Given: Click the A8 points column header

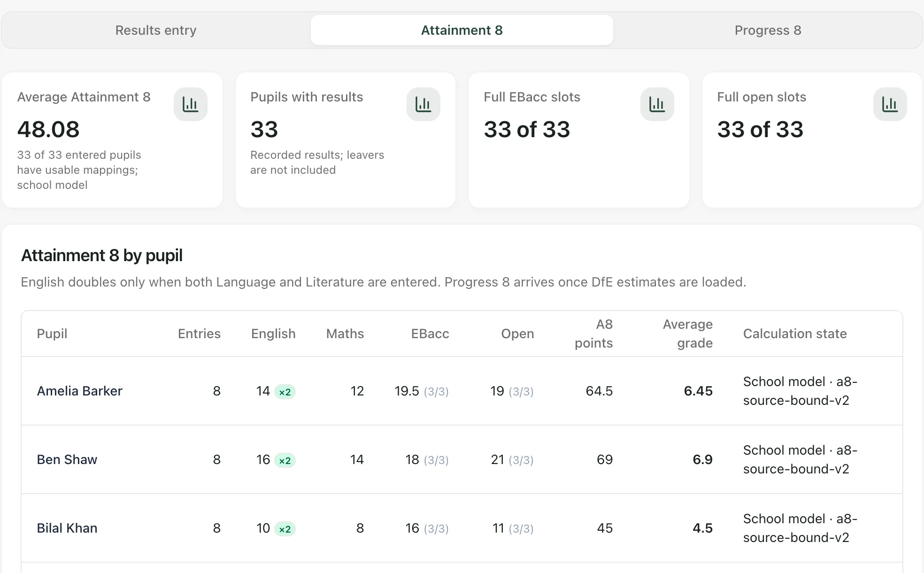Looking at the screenshot, I should [x=594, y=333].
